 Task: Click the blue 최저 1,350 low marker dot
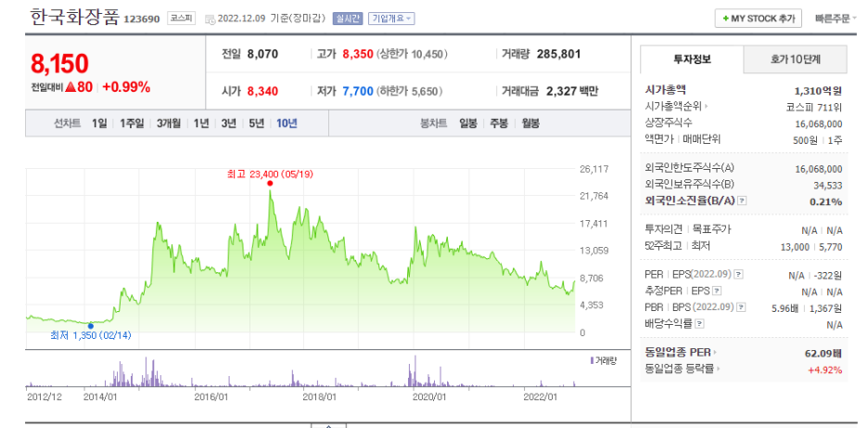click(x=90, y=326)
